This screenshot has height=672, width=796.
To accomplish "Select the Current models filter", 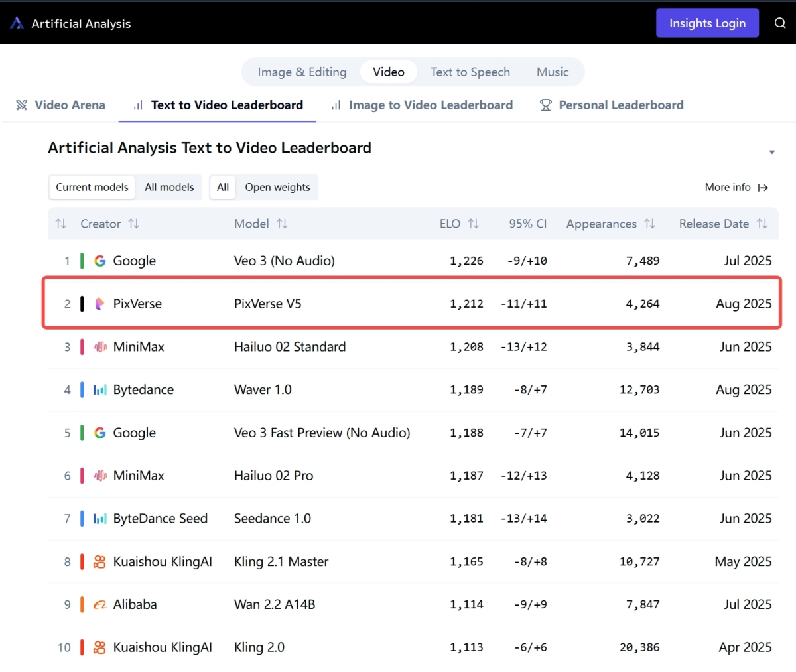I will click(92, 187).
